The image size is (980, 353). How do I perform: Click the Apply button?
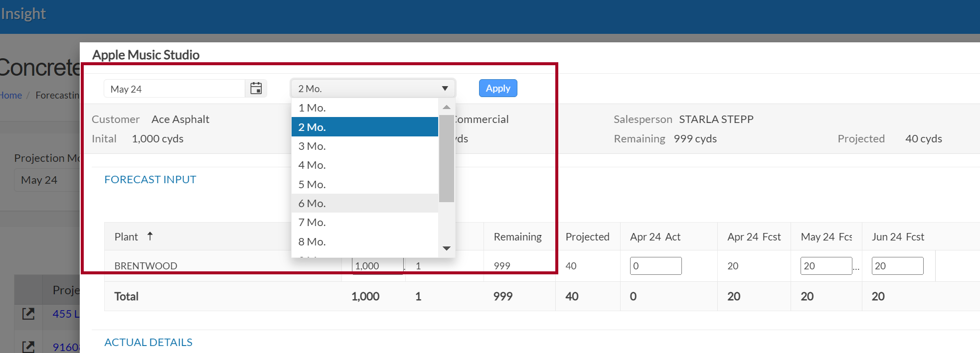[x=498, y=88]
